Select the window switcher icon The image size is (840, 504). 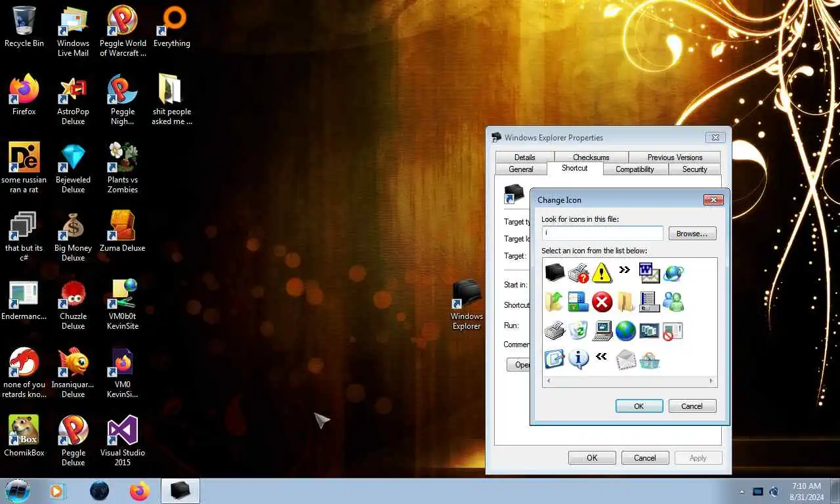(x=649, y=330)
